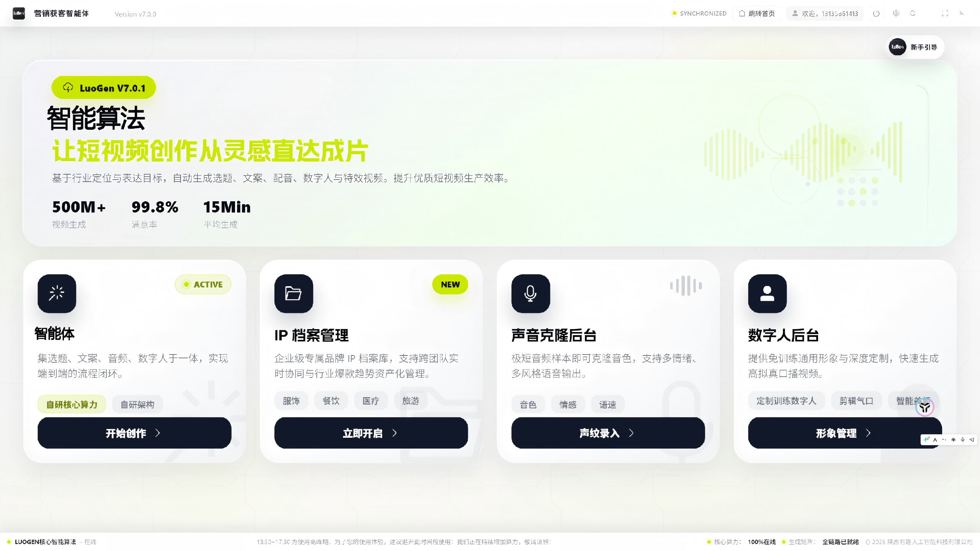Click the ACTIVE status badge

tap(203, 284)
